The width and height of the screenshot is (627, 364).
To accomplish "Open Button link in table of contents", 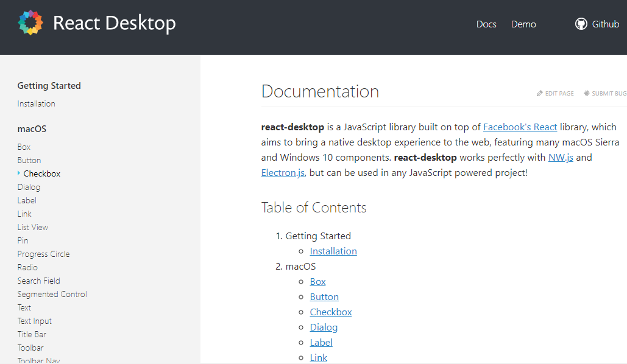I will point(324,297).
